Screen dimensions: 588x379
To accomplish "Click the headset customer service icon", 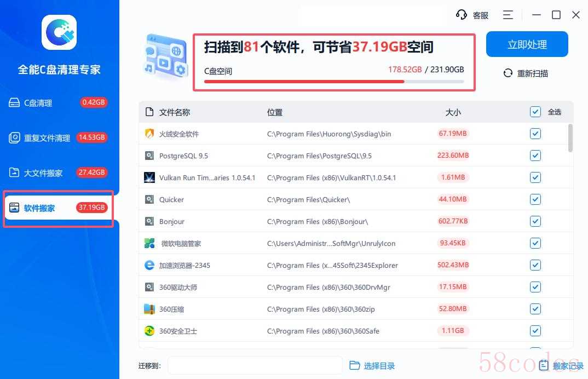I will [462, 15].
